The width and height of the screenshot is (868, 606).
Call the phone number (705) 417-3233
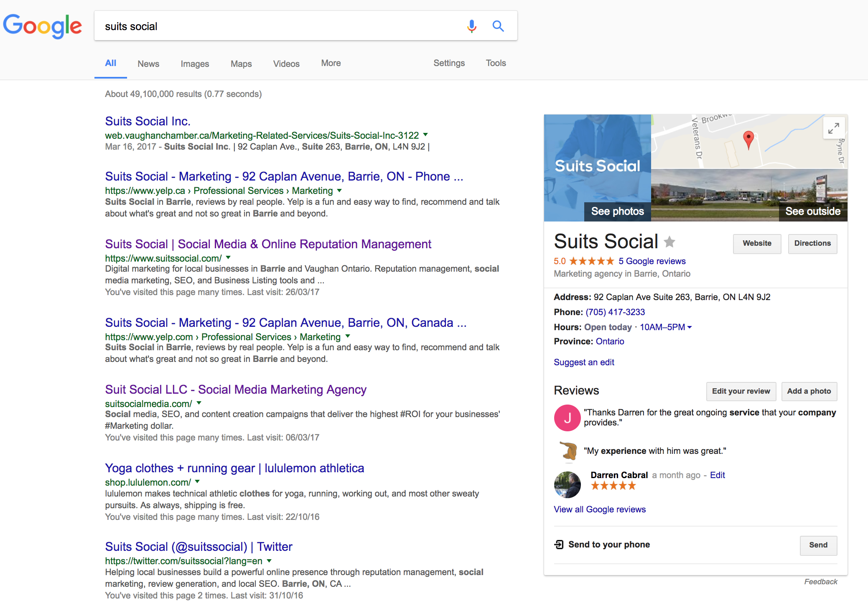(615, 312)
